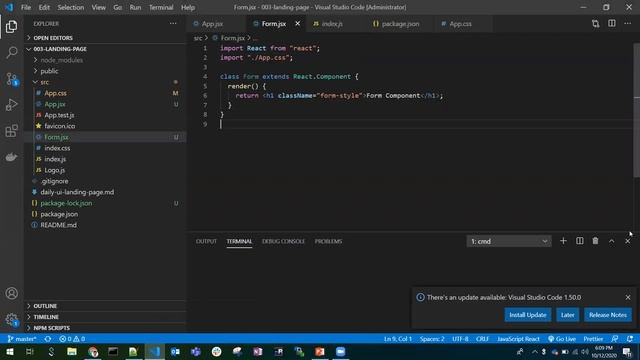Open terminal selector dropdown 1: cmd
640x360 pixels.
(x=509, y=241)
